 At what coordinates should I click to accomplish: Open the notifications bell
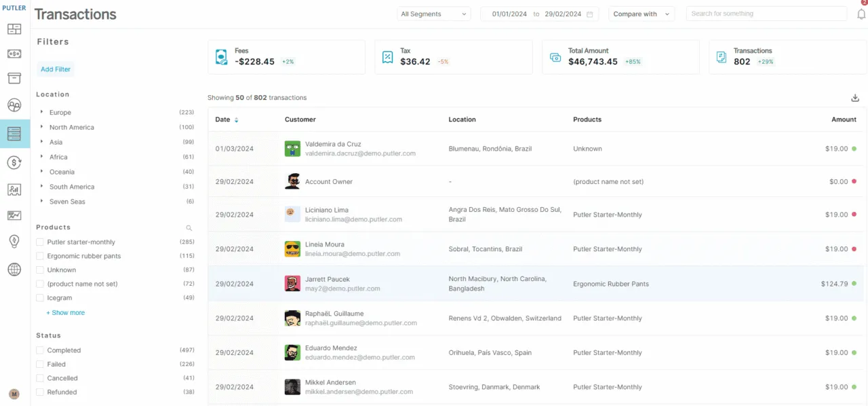tap(861, 14)
